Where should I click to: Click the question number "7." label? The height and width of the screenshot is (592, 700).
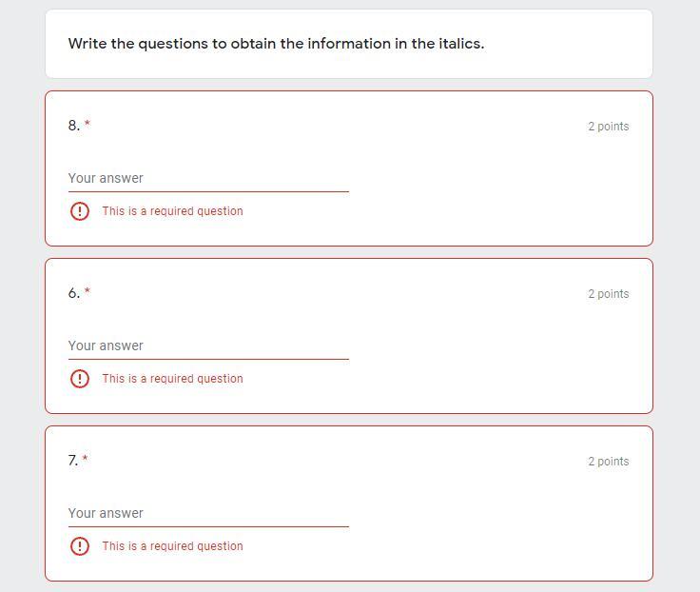click(73, 461)
